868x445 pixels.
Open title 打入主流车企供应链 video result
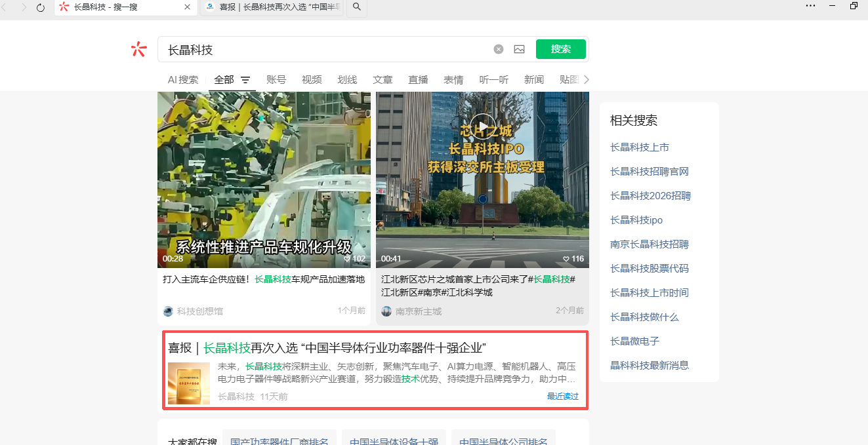264,279
